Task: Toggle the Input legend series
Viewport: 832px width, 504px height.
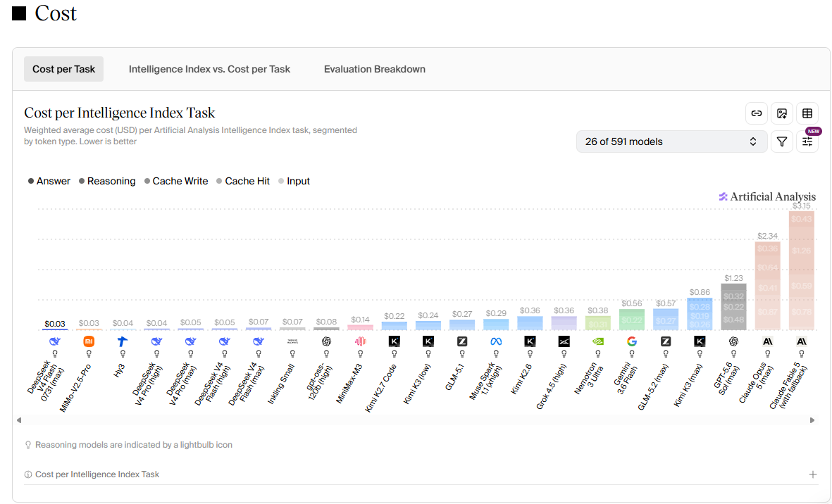Action: pos(294,181)
